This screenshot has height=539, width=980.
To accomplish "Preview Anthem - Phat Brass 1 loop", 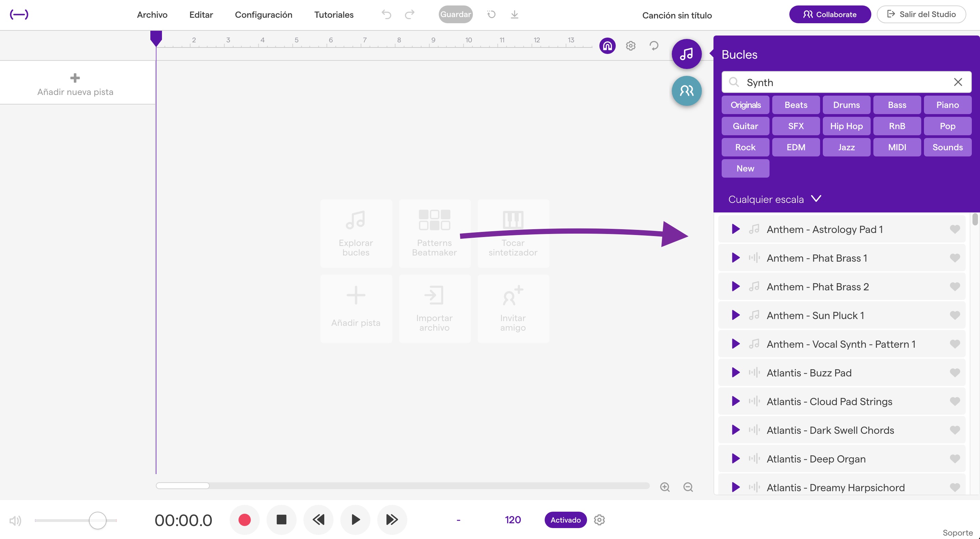I will pyautogui.click(x=735, y=258).
